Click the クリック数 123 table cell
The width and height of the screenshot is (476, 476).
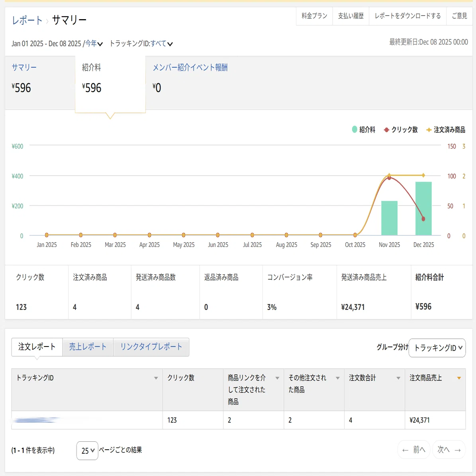[x=193, y=420]
